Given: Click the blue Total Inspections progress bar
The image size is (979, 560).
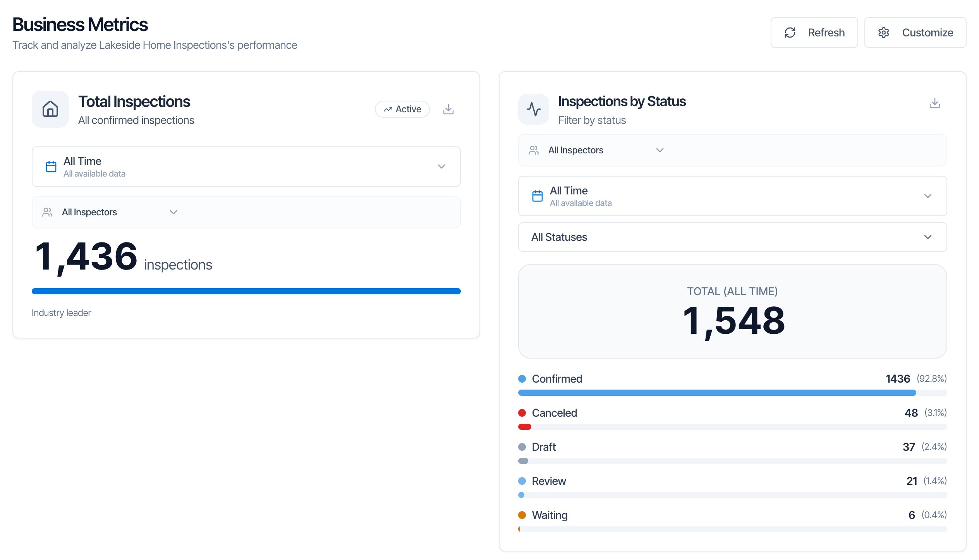Looking at the screenshot, I should [246, 291].
